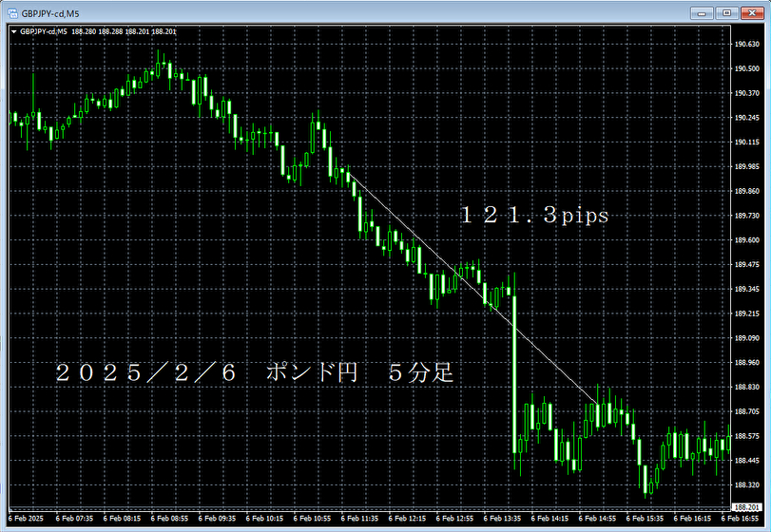The height and width of the screenshot is (532, 771).
Task: Click the 6 Feb 14:15 time label
Action: click(x=549, y=519)
